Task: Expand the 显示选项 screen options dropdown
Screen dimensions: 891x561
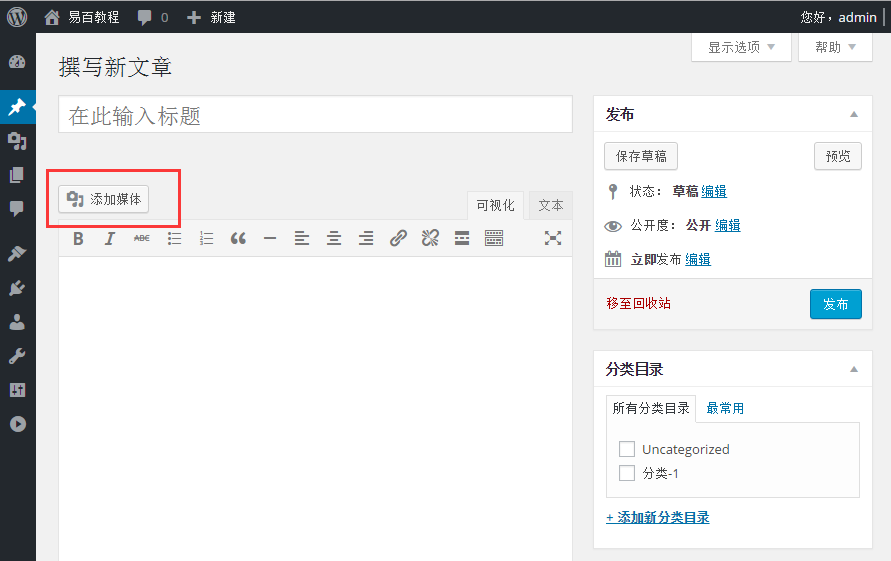Action: tap(741, 47)
